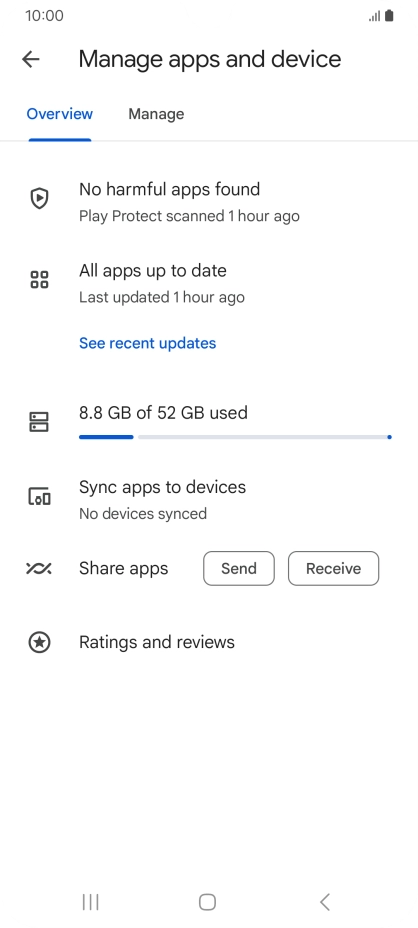This screenshot has height=928, width=418.
Task: Open All apps up to date entry
Action: click(x=209, y=283)
